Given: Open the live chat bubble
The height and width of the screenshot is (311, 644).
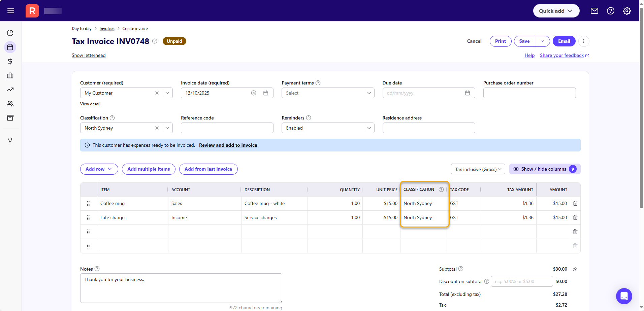Looking at the screenshot, I should [624, 296].
